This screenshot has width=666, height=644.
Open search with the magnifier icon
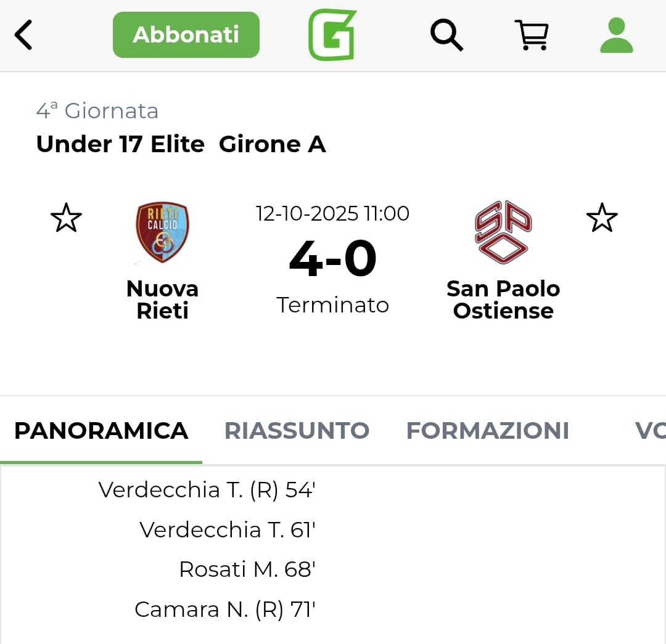tap(446, 35)
